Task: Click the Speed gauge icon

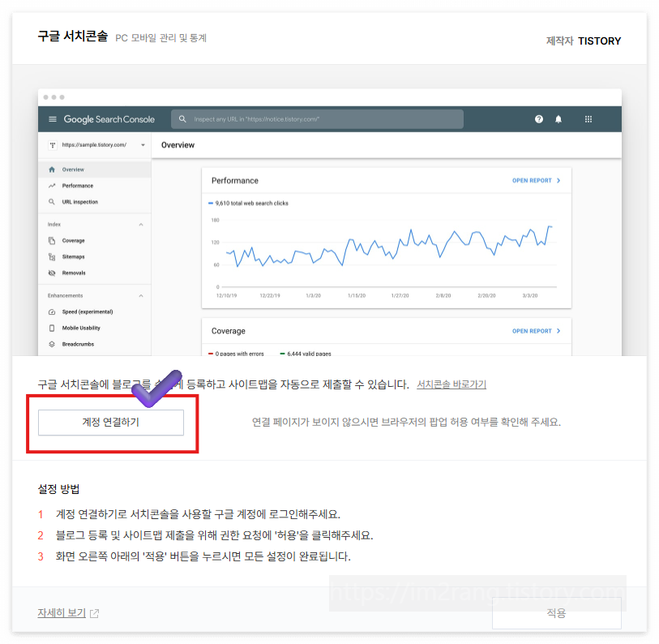Action: [52, 311]
